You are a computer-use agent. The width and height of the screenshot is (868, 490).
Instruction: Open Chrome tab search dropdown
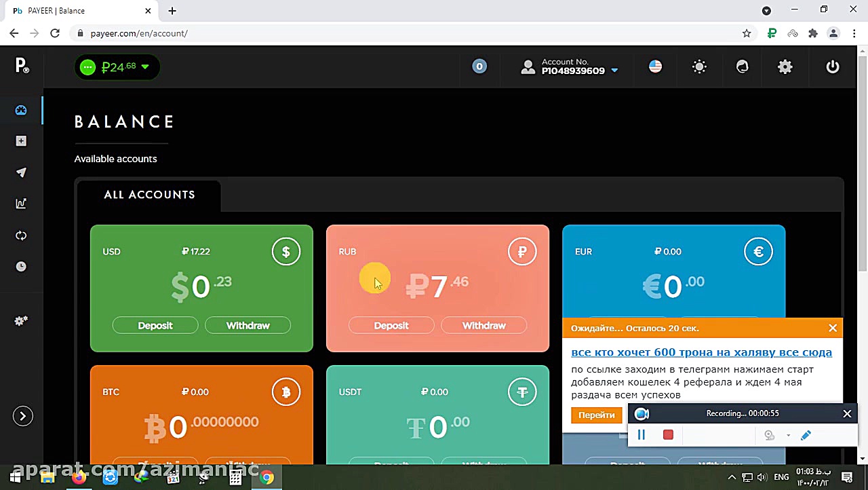pyautogui.click(x=766, y=11)
